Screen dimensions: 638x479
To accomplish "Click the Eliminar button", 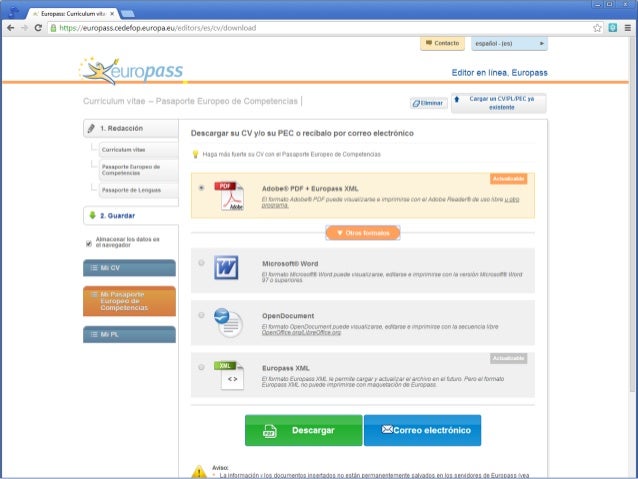I will tap(428, 103).
